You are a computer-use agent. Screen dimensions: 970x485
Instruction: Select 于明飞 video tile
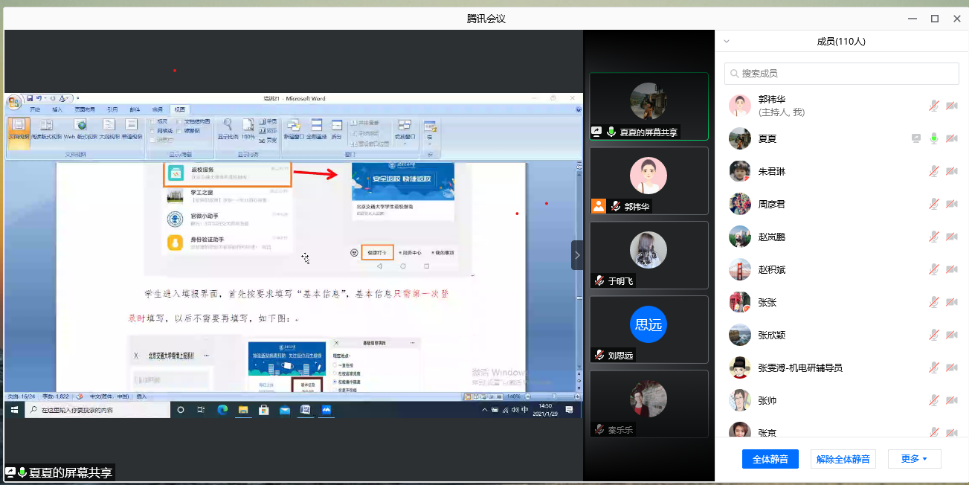[648, 255]
